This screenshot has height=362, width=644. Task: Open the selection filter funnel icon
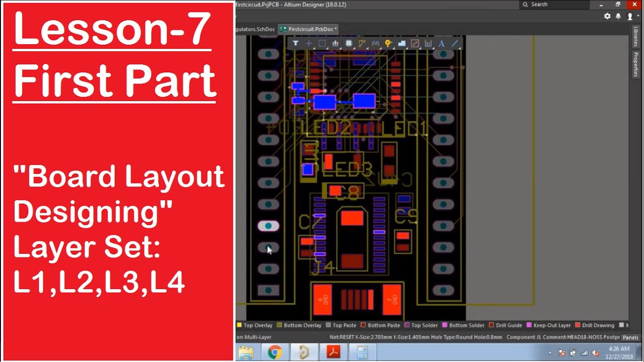tap(295, 44)
